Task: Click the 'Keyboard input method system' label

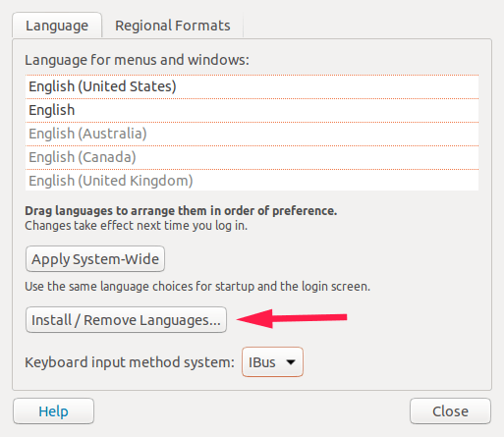Action: click(130, 362)
